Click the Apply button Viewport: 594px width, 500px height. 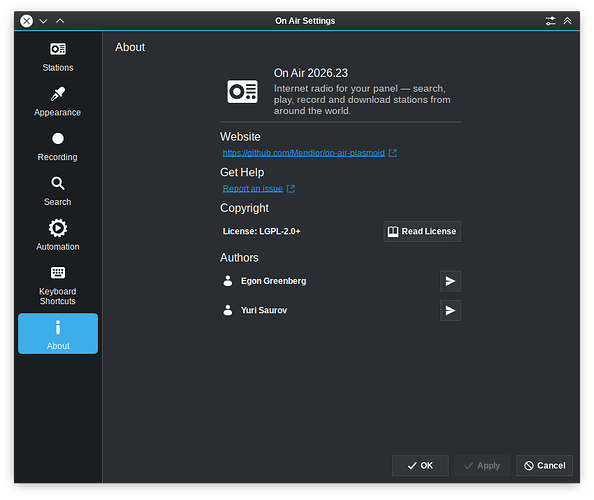click(482, 466)
